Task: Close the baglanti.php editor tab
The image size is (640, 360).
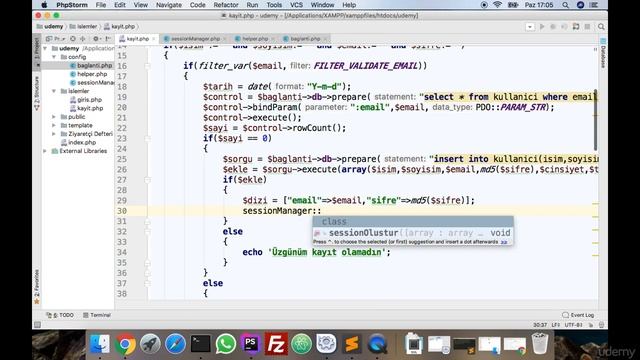Action: coord(325,39)
